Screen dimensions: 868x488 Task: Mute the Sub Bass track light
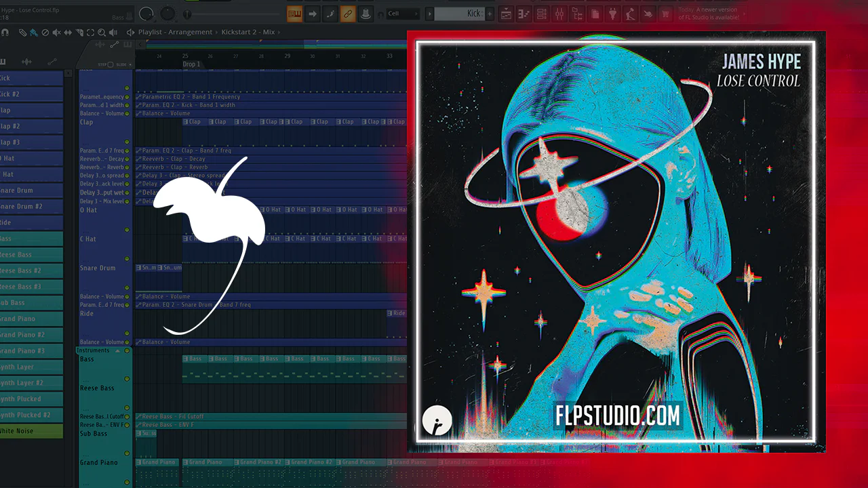click(127, 453)
